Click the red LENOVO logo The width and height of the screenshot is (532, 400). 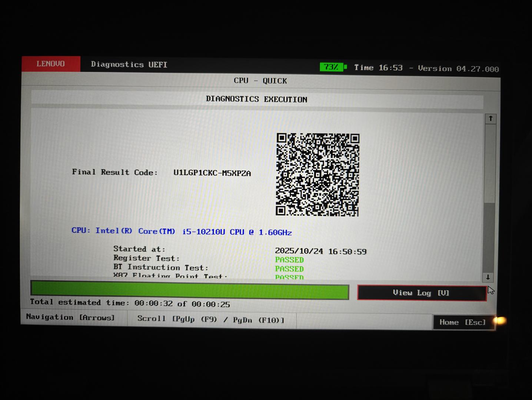click(x=51, y=64)
